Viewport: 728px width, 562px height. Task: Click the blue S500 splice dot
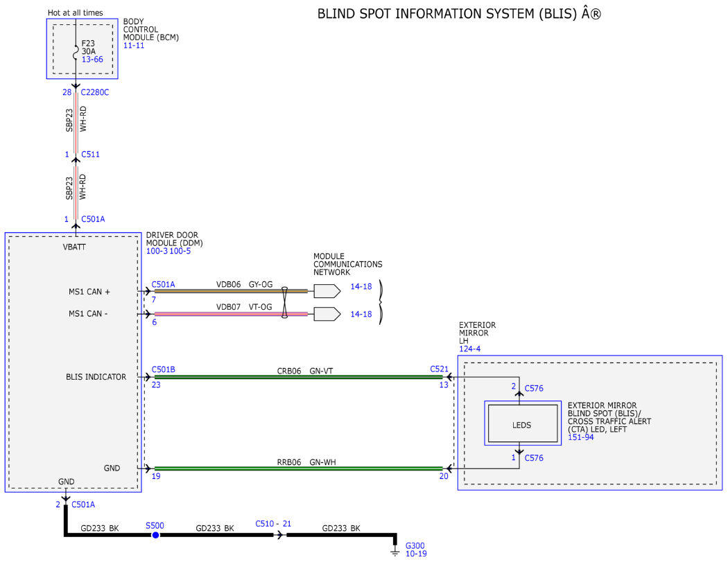pos(155,535)
